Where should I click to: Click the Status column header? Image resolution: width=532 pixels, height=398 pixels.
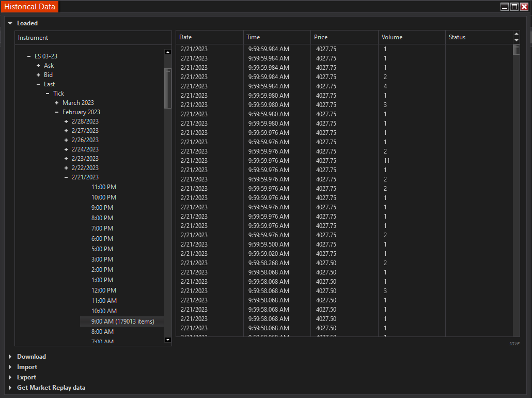pyautogui.click(x=479, y=37)
